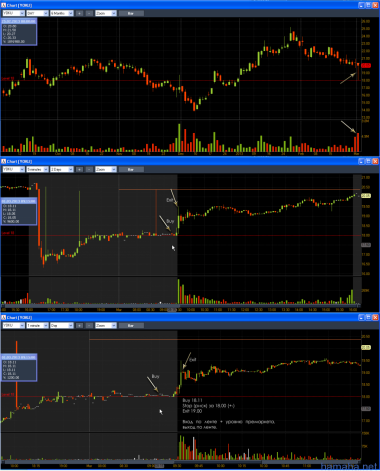Viewport: 380px width, 471px height.
Task: Click the Bar button in the middle chart toolbar
Action: click(x=131, y=169)
